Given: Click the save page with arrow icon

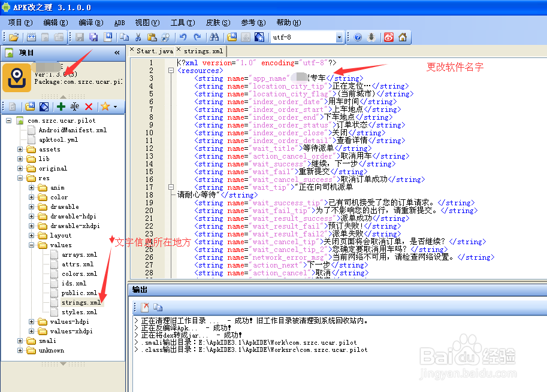Looking at the screenshot, I should coord(108,37).
